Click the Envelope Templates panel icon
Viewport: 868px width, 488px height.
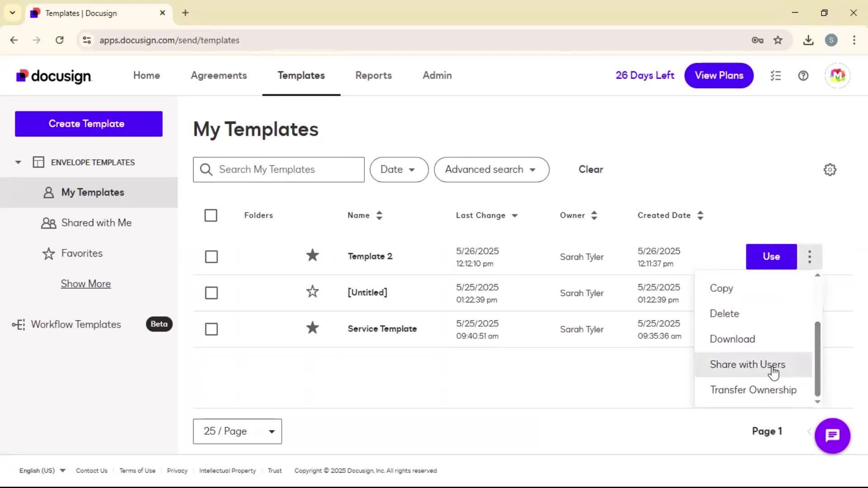click(x=38, y=162)
